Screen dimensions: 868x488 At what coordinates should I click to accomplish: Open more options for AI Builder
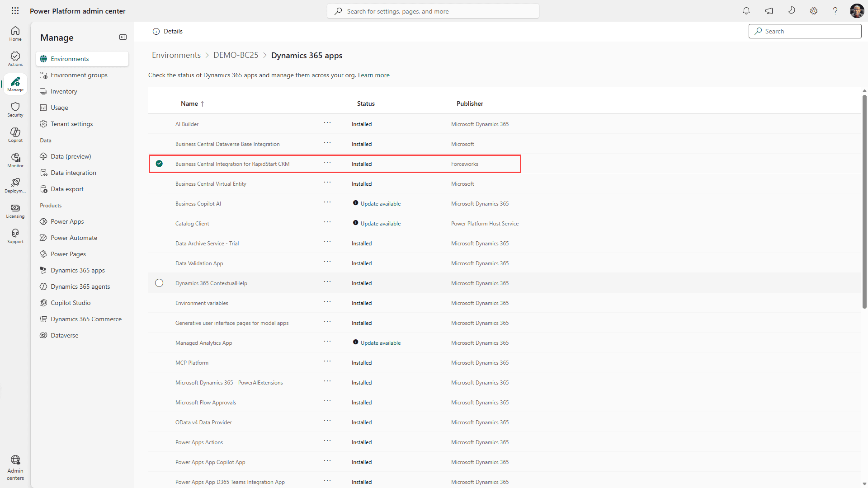pos(327,123)
